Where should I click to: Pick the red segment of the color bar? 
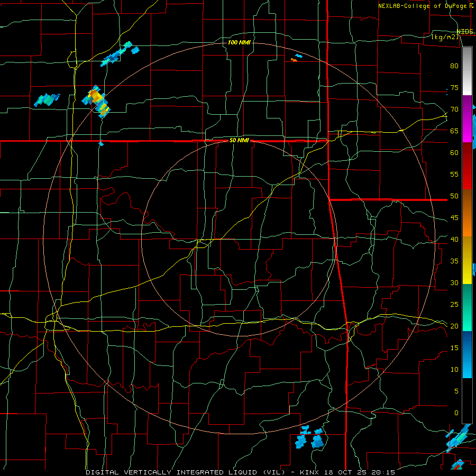(467, 166)
